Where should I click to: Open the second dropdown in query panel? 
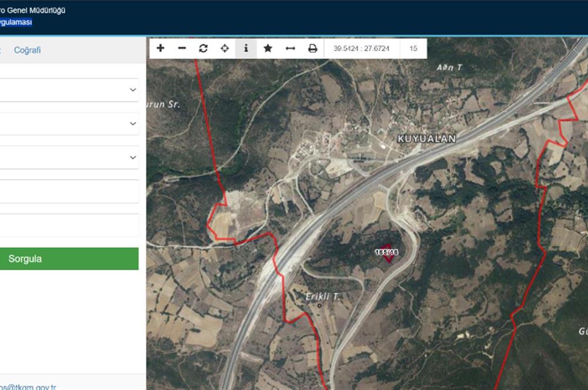pos(69,124)
